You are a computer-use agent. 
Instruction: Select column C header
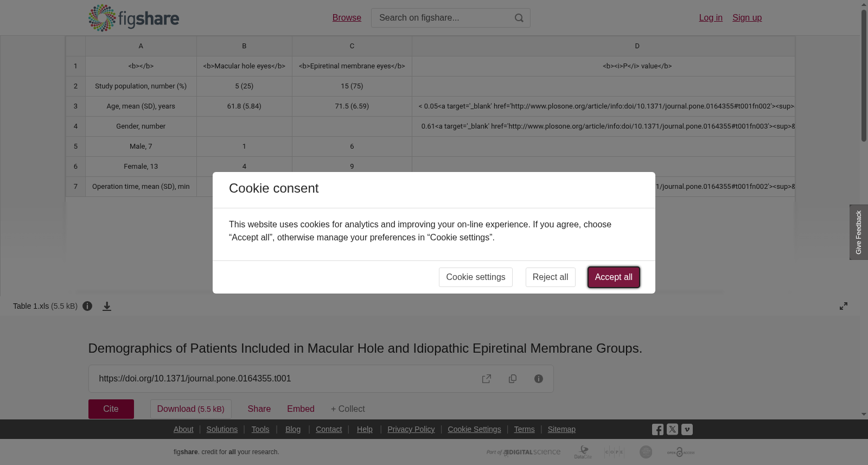click(352, 46)
